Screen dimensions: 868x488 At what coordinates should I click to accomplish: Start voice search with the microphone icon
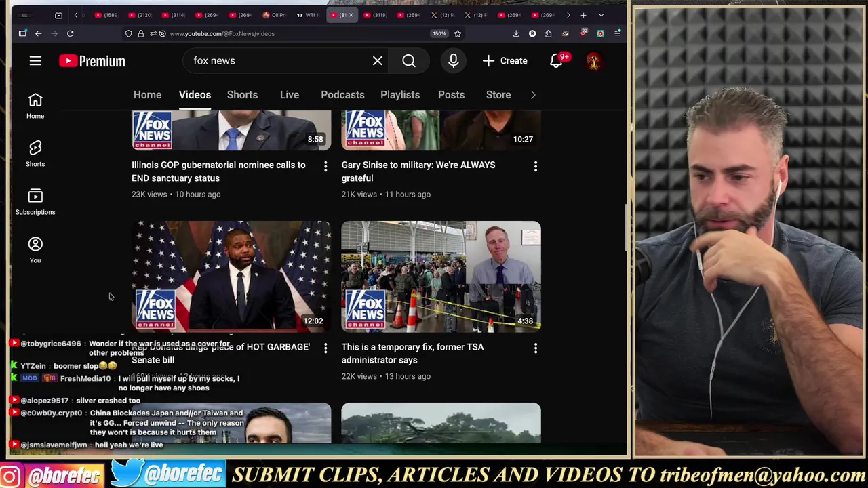[454, 61]
